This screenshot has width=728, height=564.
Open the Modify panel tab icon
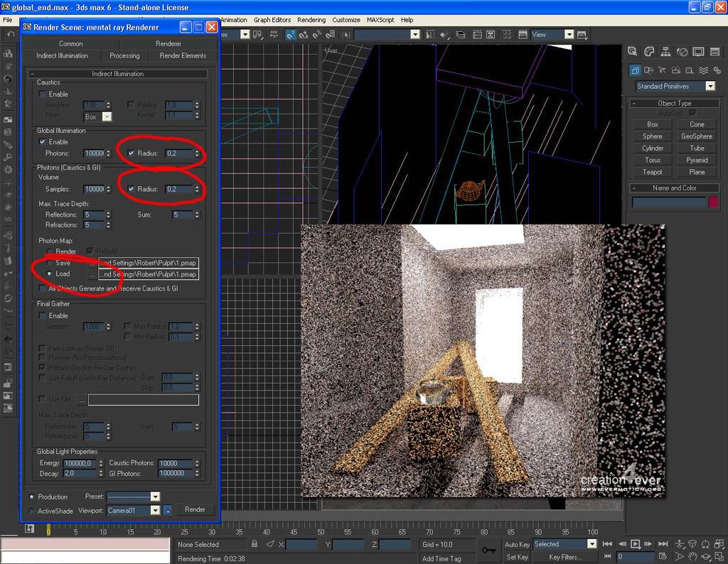click(x=649, y=52)
